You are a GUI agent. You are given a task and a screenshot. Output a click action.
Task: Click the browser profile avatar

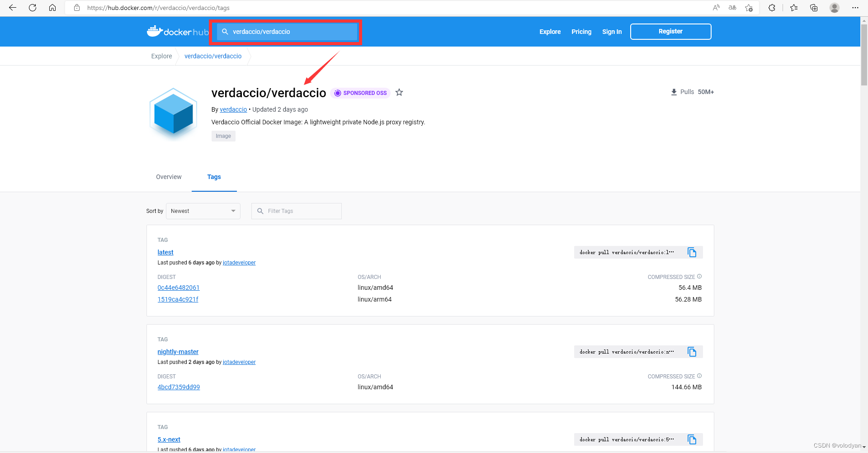[x=835, y=8]
